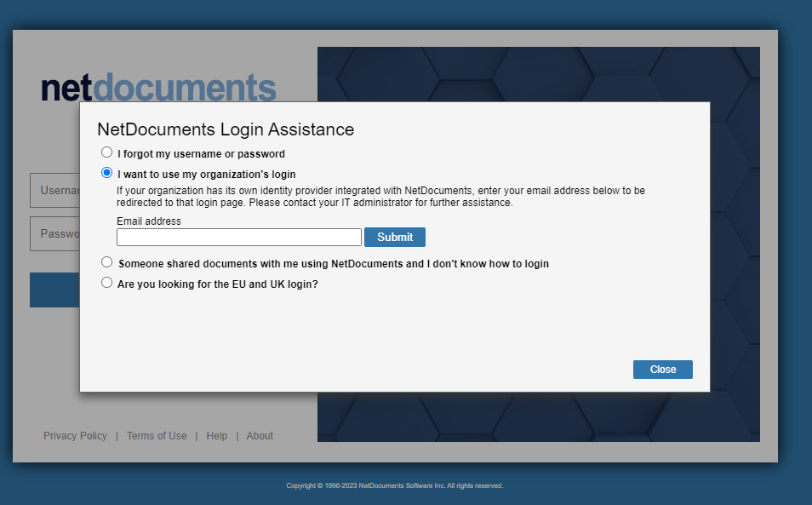The height and width of the screenshot is (505, 812).
Task: Click the partially hidden Username field
Action: (54, 190)
